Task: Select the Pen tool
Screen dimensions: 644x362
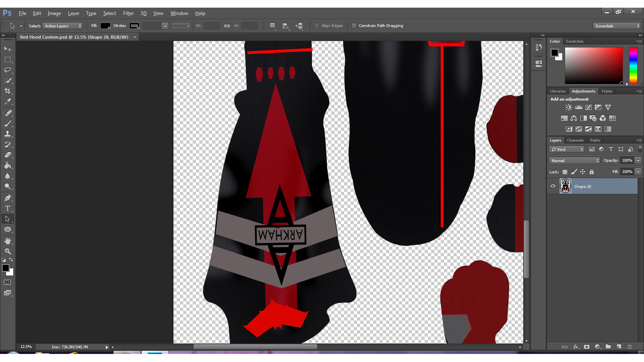Action: coord(8,198)
